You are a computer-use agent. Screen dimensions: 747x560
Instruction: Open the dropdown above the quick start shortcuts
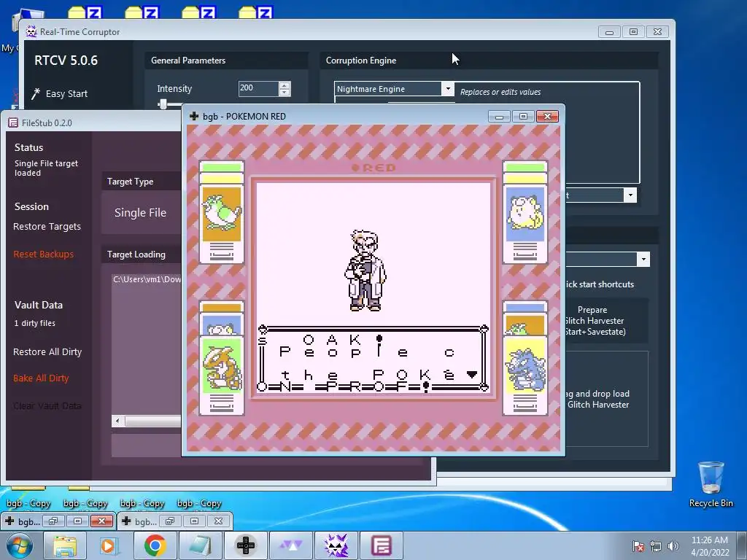click(x=643, y=260)
